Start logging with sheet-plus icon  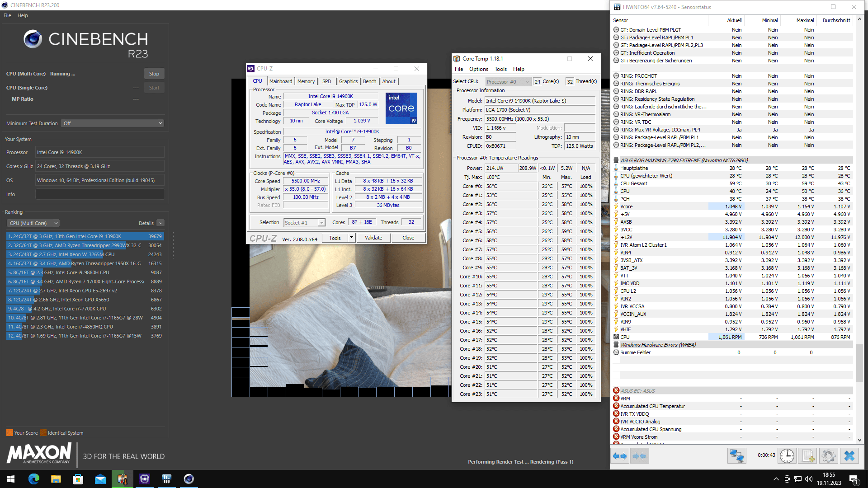tap(808, 456)
